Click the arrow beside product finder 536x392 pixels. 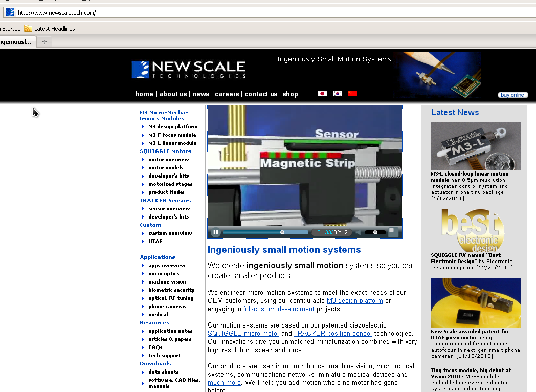(x=143, y=192)
